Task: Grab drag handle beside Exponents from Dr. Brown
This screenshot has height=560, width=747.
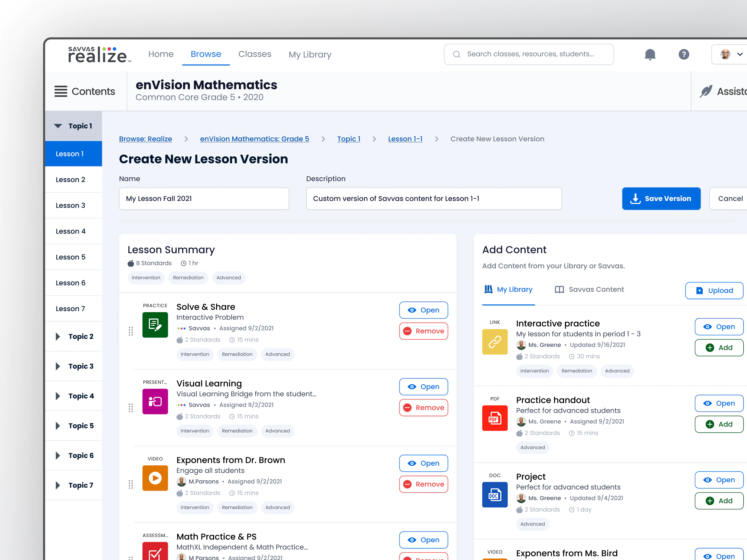Action: pos(131,485)
